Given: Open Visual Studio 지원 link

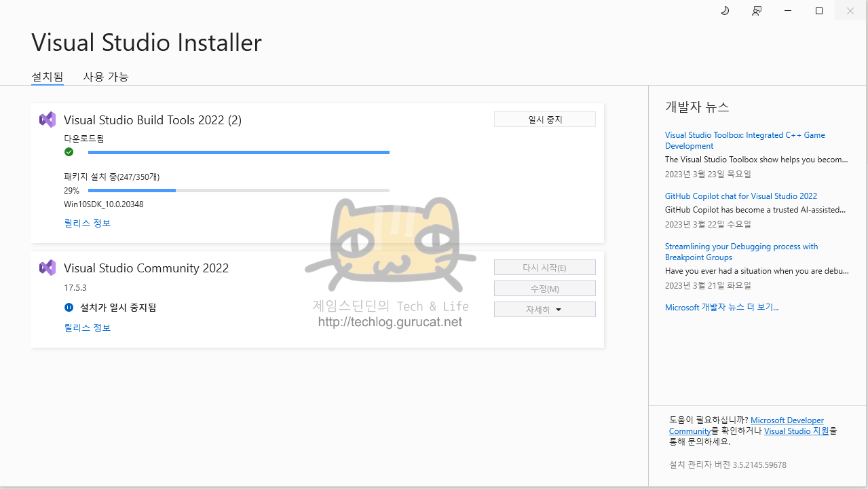Looking at the screenshot, I should 797,431.
